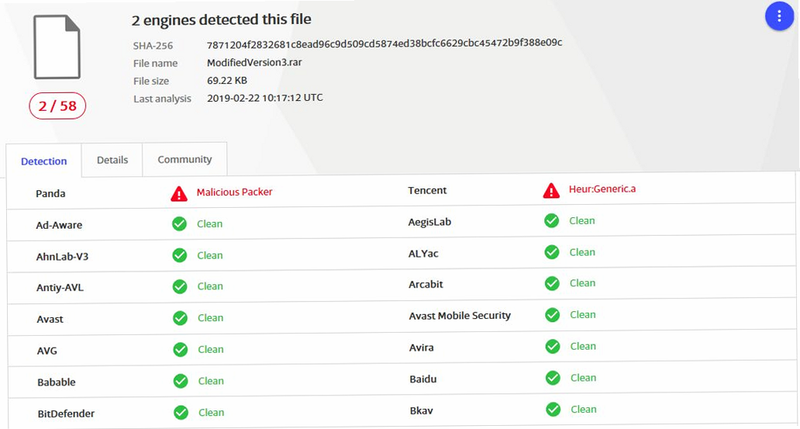
Task: Click the last analysis date 2019-02-22
Action: click(233, 98)
